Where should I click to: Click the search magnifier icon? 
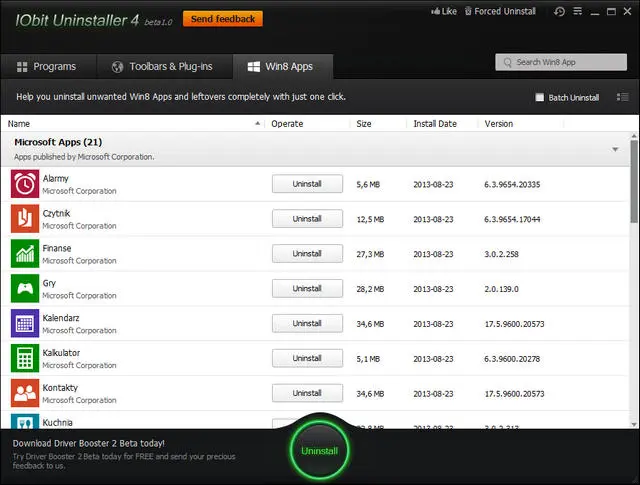pyautogui.click(x=507, y=62)
